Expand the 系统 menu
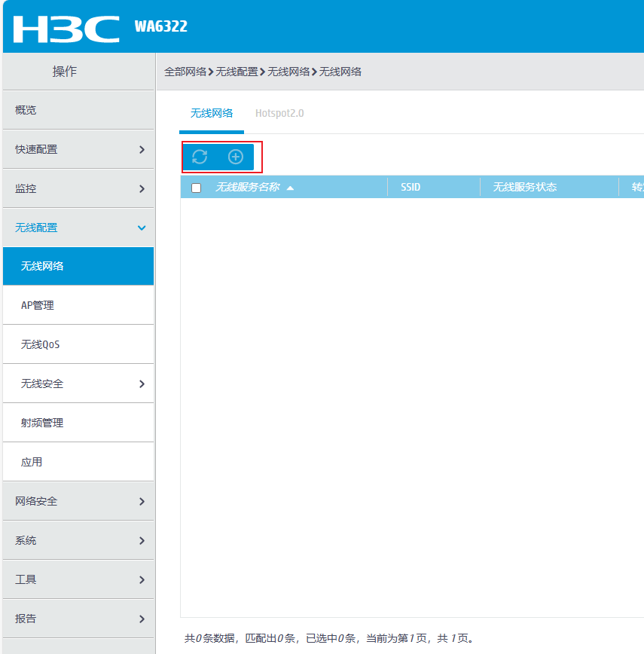644x654 pixels. coord(78,540)
